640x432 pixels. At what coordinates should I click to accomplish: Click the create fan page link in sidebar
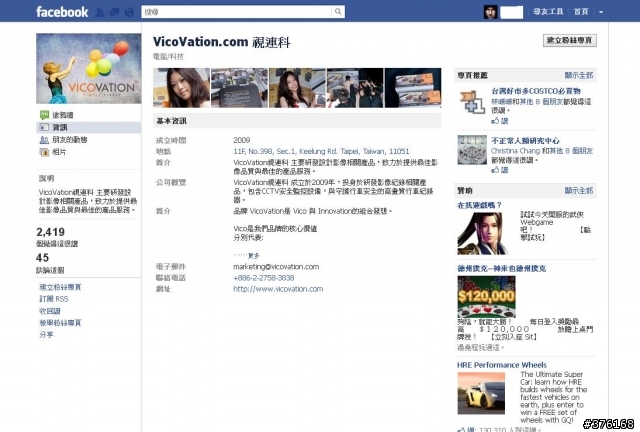60,287
